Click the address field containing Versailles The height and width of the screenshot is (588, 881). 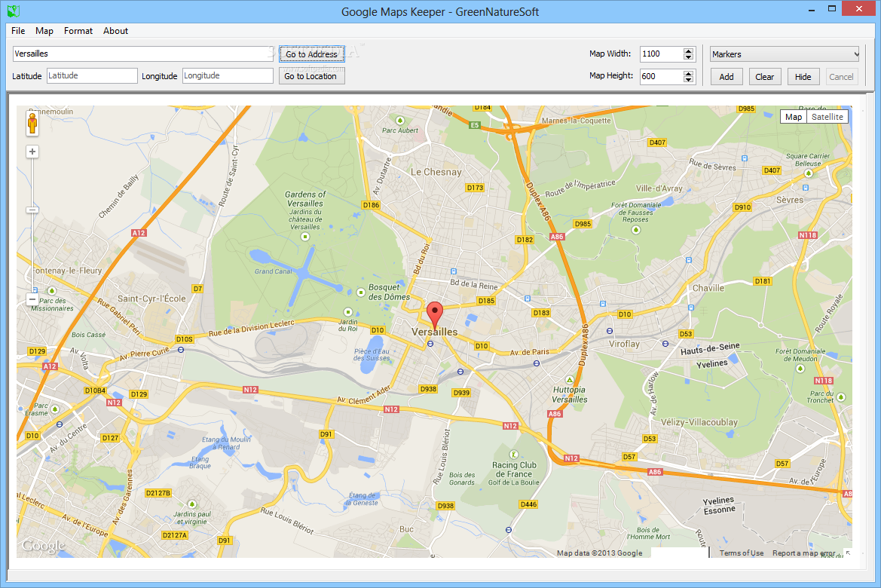143,54
